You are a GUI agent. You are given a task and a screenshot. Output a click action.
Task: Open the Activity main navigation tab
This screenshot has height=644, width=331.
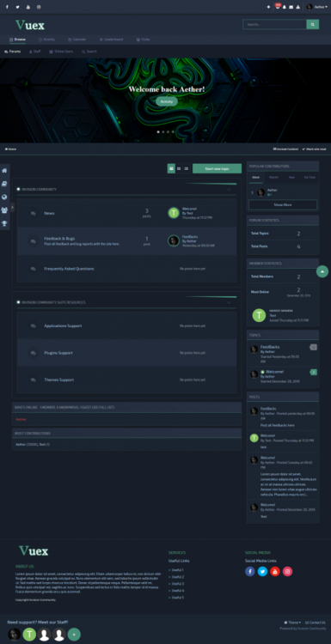point(47,39)
